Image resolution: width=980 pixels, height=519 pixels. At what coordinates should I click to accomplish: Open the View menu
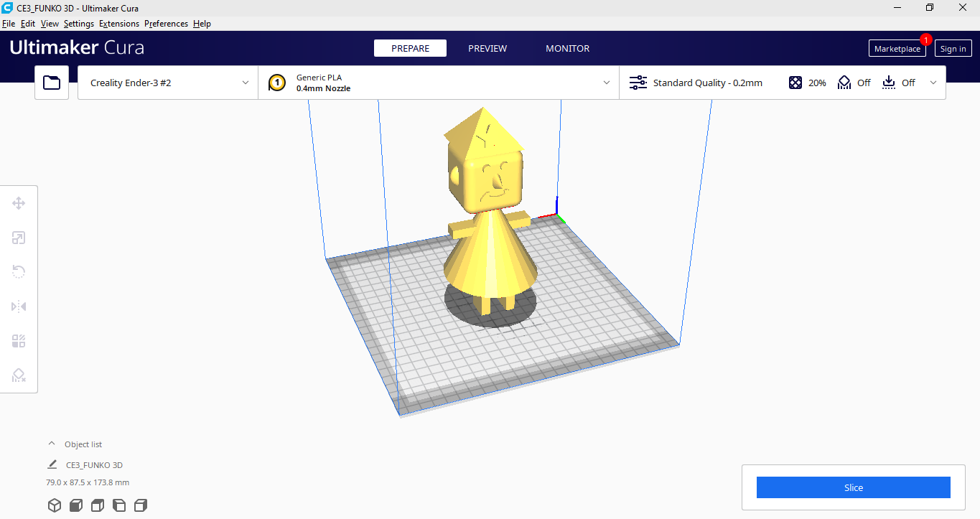point(50,24)
